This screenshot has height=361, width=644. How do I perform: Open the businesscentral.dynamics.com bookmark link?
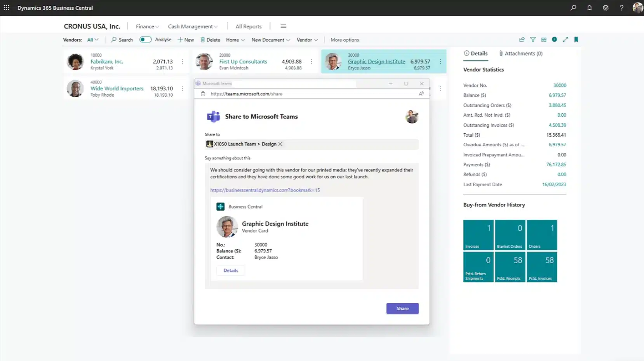[x=265, y=190]
